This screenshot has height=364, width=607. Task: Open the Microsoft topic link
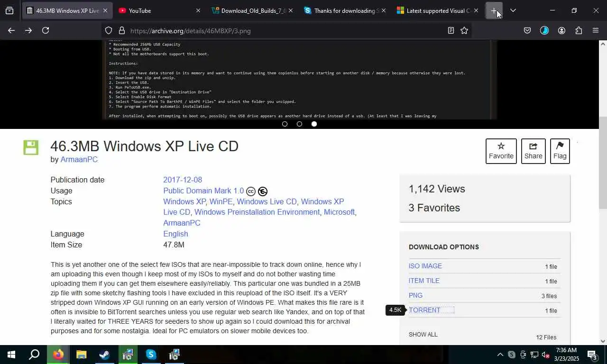point(339,212)
